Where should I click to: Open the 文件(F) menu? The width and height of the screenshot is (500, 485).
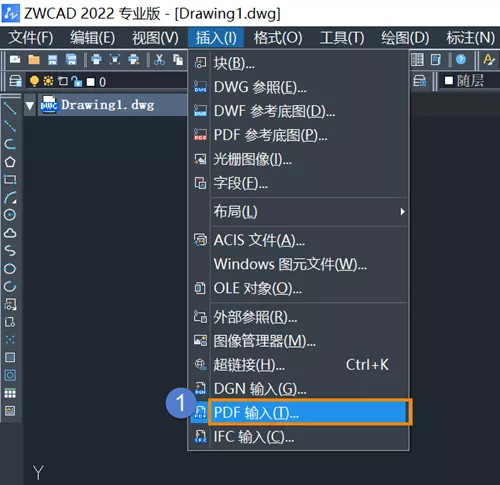[31, 38]
